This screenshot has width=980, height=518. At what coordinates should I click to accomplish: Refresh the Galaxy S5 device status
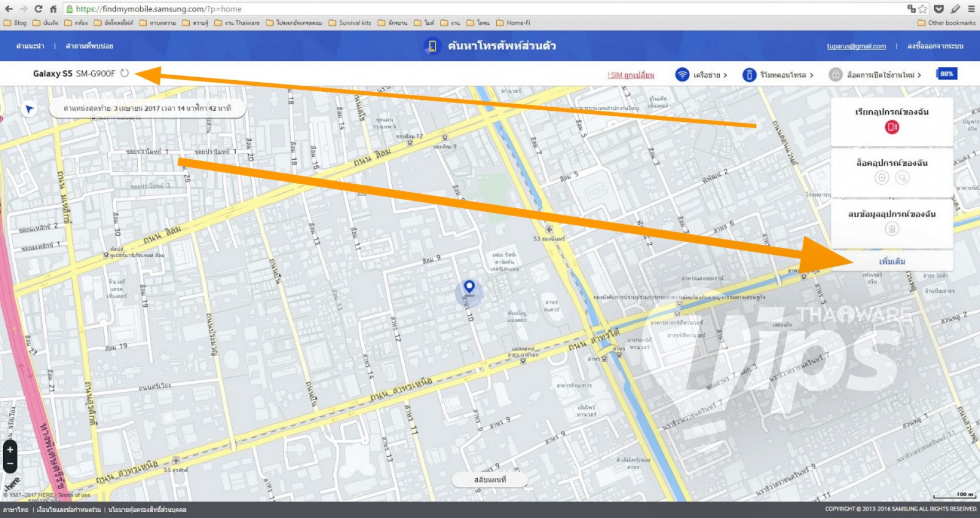[124, 73]
